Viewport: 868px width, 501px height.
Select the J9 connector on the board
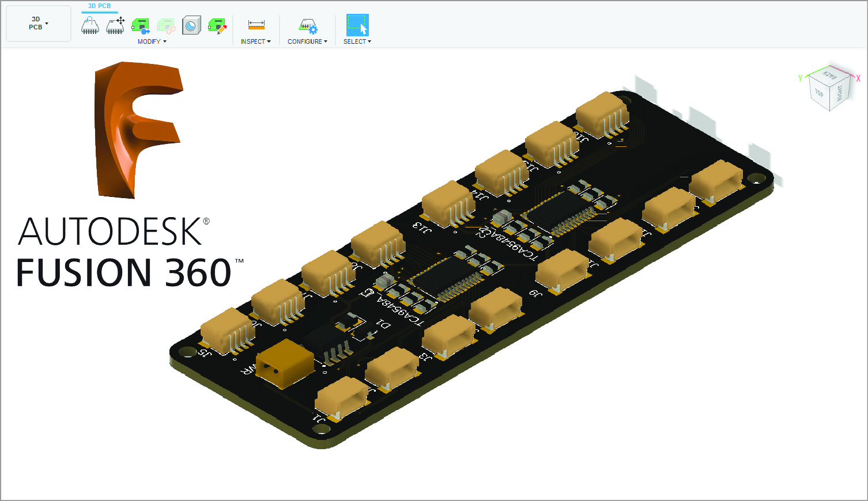click(x=563, y=270)
